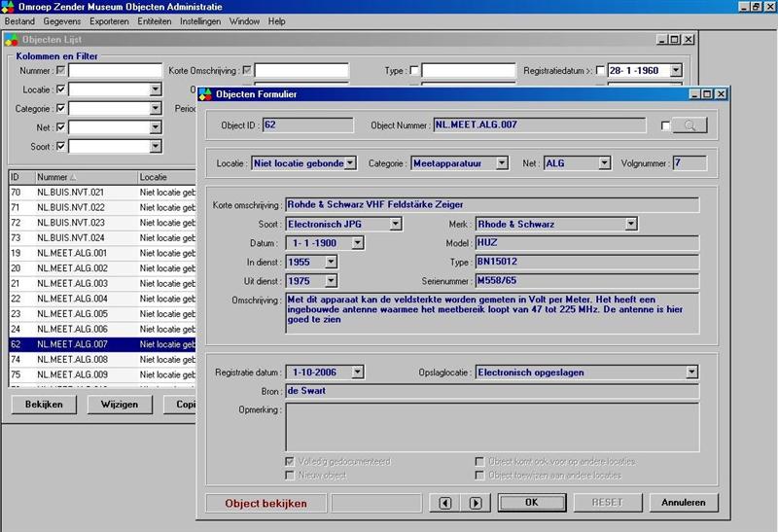Screen dimensions: 778x532
Task: Open the Opslaglocatie dropdown
Action: pyautogui.click(x=691, y=372)
